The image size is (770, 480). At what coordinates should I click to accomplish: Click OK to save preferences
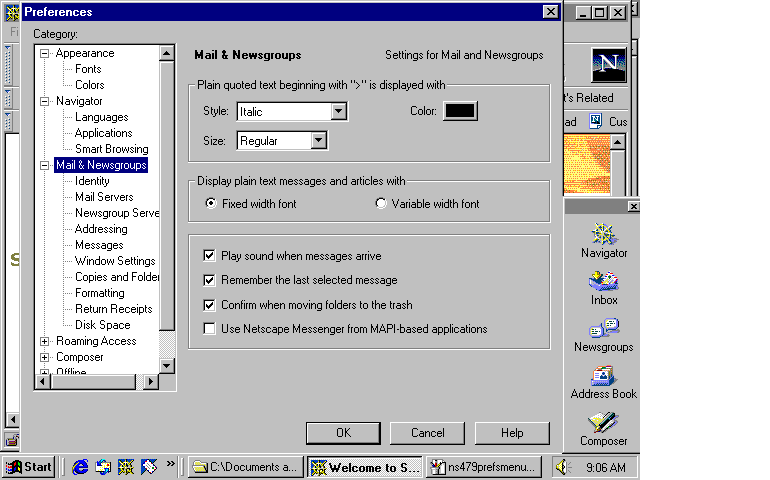(343, 433)
